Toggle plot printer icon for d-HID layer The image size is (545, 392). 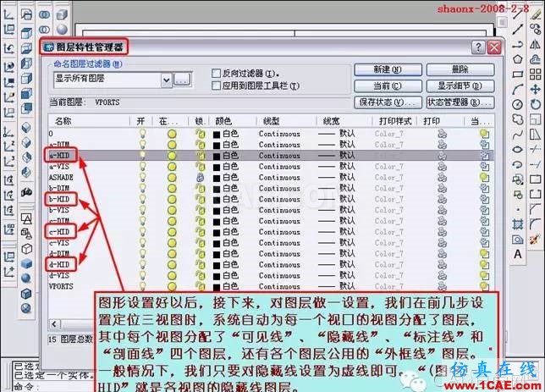[442, 265]
